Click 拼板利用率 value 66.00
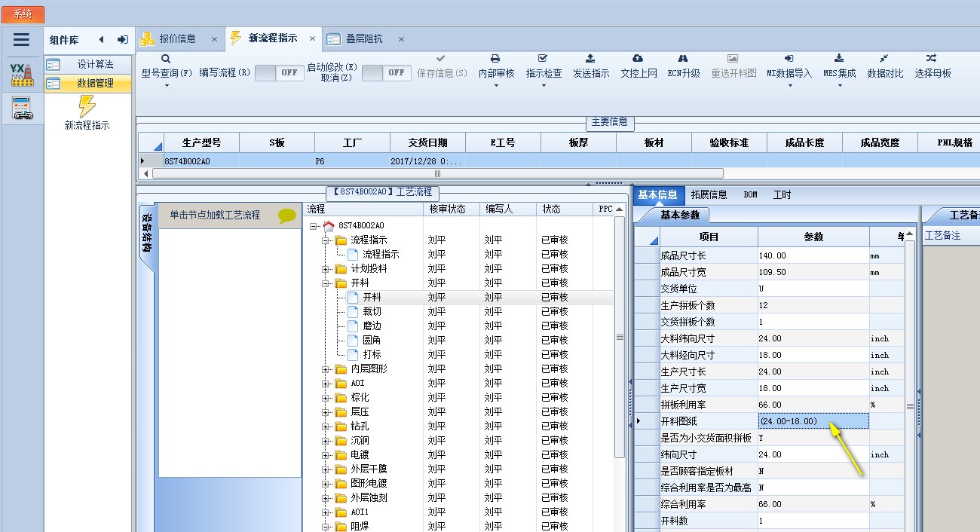The image size is (980, 532). pos(813,405)
